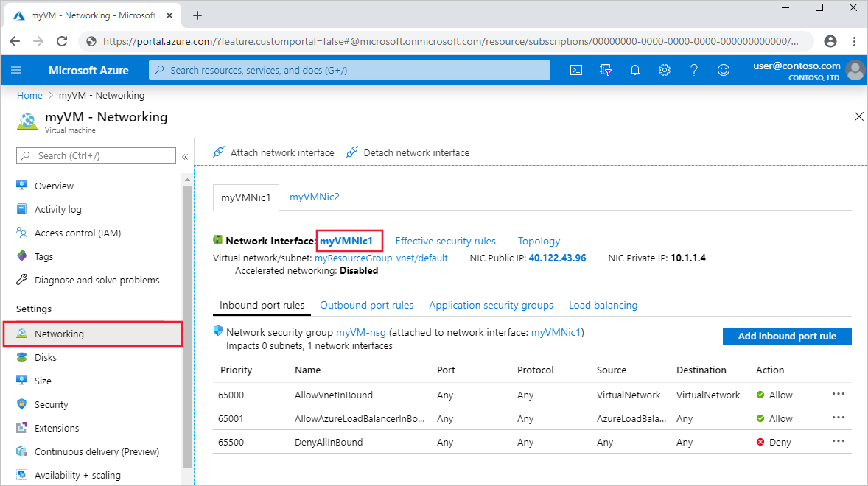Send feedback via the smiley icon
This screenshot has height=486, width=868.
[x=723, y=70]
